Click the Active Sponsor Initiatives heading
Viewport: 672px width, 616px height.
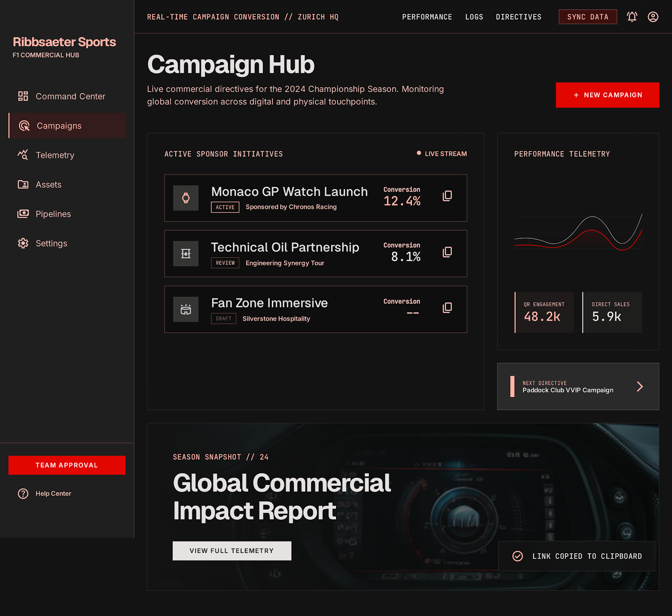223,154
